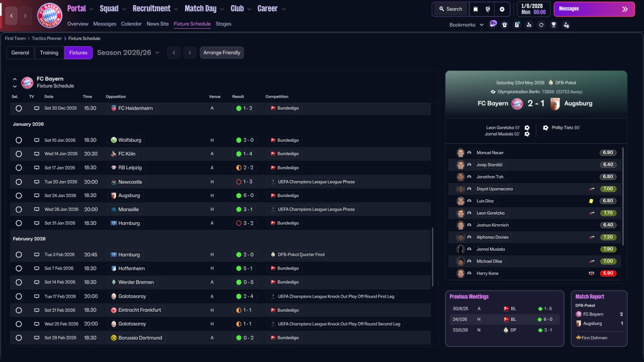
Task: Open the Calendar sub-tab
Action: [x=131, y=24]
